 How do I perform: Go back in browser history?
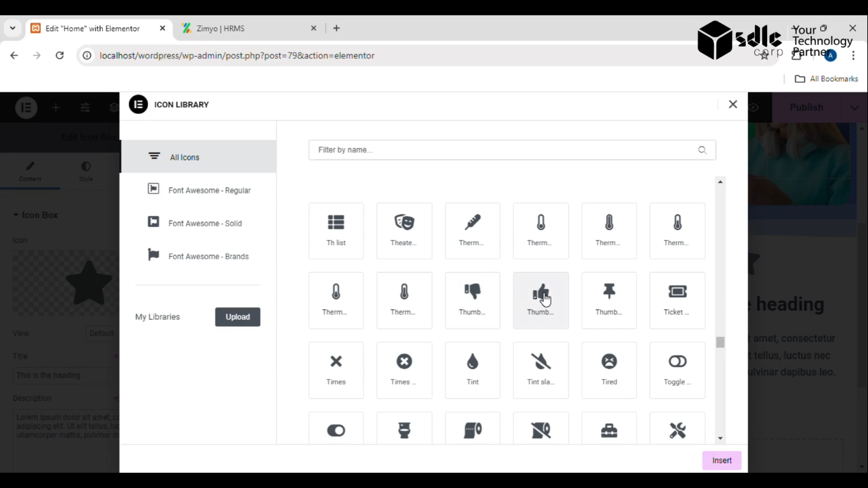pos(14,55)
